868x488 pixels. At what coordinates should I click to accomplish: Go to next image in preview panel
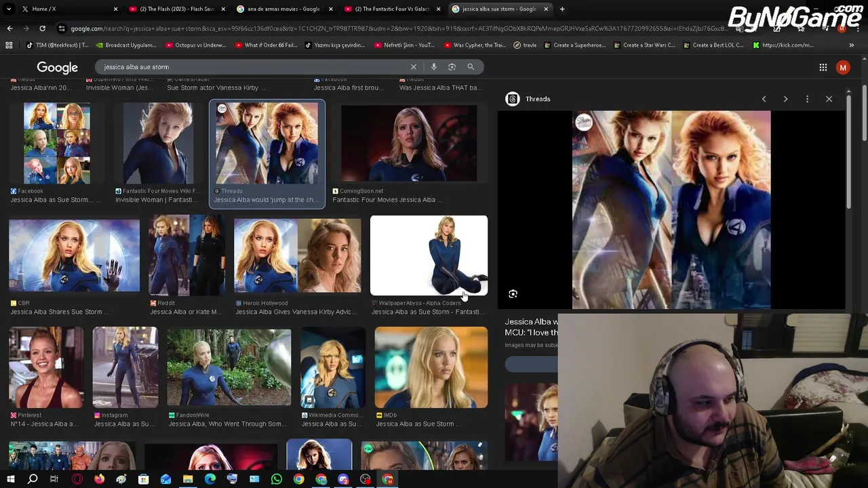(785, 99)
